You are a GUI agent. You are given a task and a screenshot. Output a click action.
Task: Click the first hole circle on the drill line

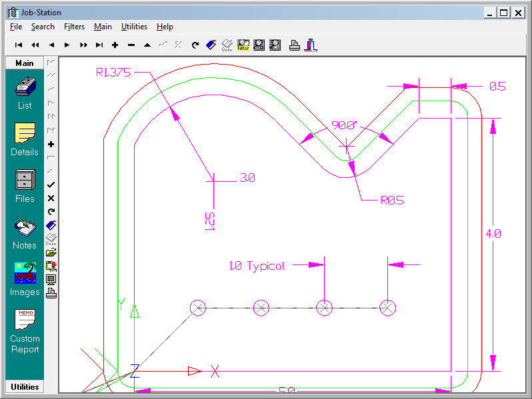pyautogui.click(x=198, y=308)
